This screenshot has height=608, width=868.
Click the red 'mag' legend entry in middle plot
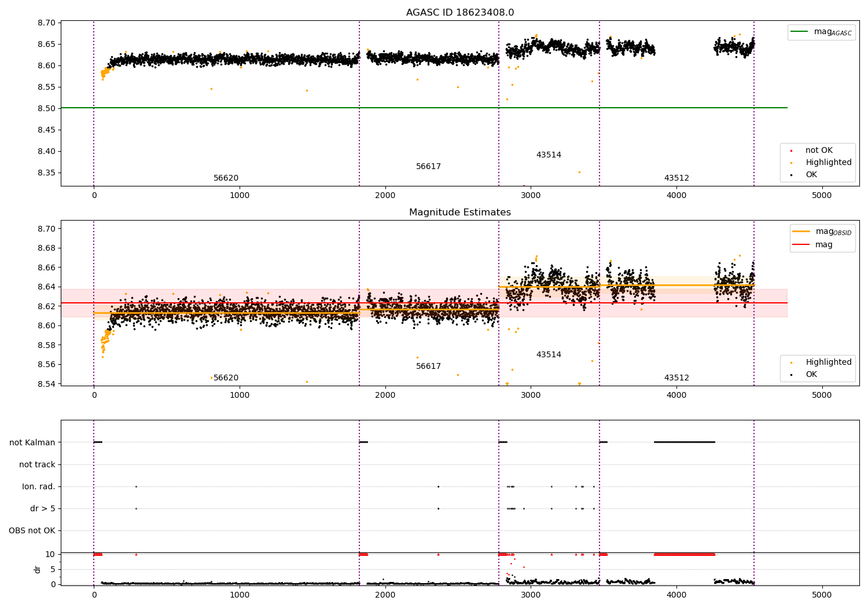[813, 245]
